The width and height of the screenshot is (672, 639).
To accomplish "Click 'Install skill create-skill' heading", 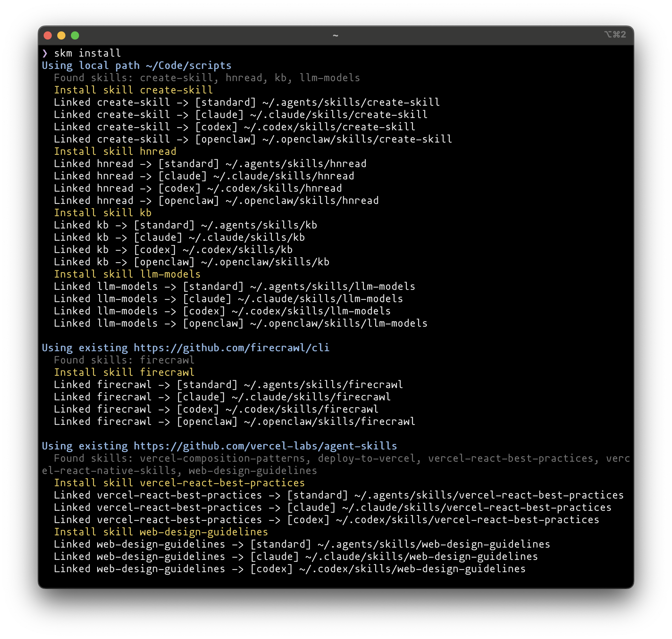I will (x=133, y=90).
